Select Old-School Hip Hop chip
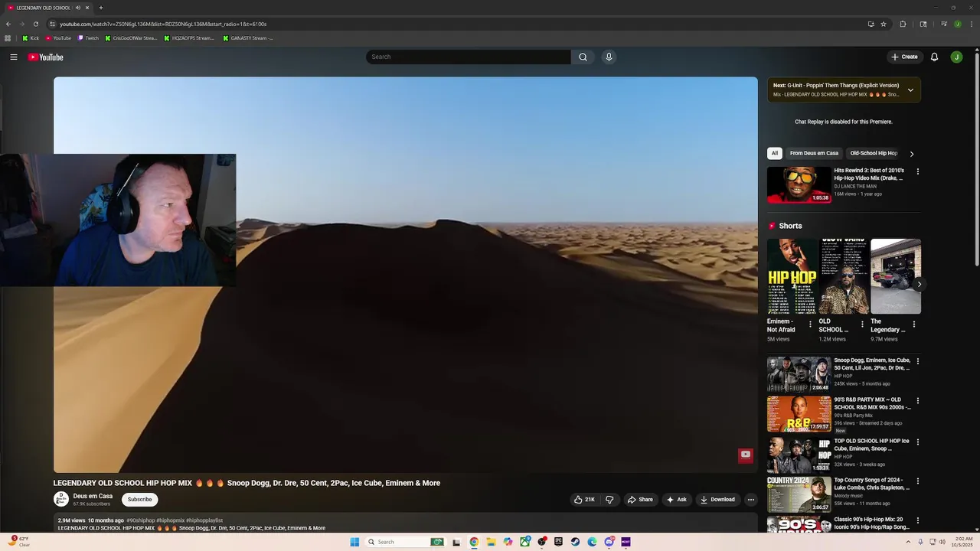 coord(874,153)
